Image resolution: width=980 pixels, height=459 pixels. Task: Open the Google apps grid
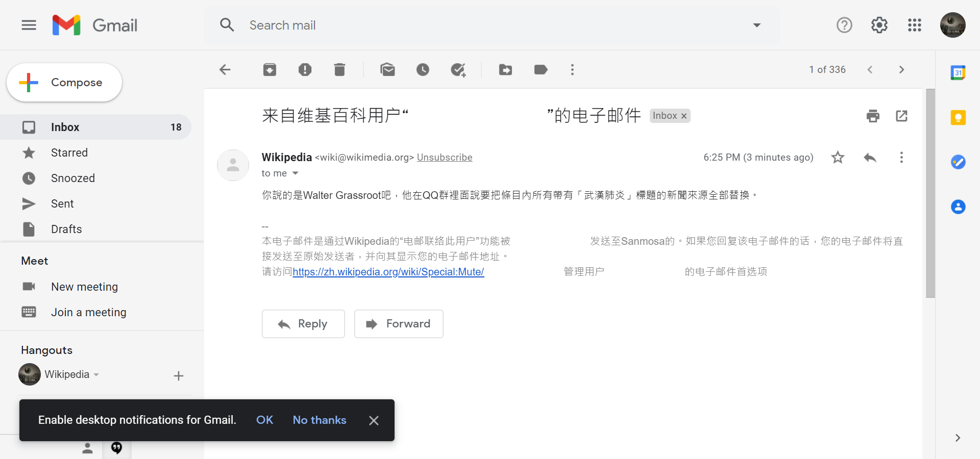click(914, 25)
